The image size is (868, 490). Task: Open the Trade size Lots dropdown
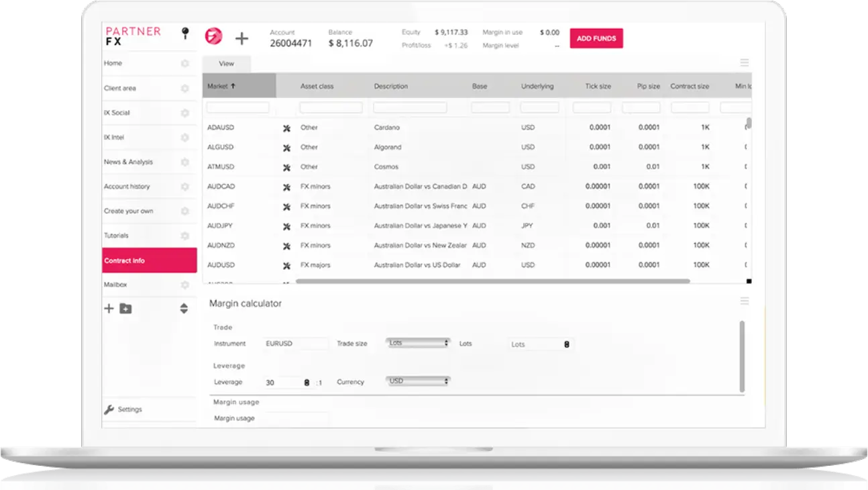point(418,343)
